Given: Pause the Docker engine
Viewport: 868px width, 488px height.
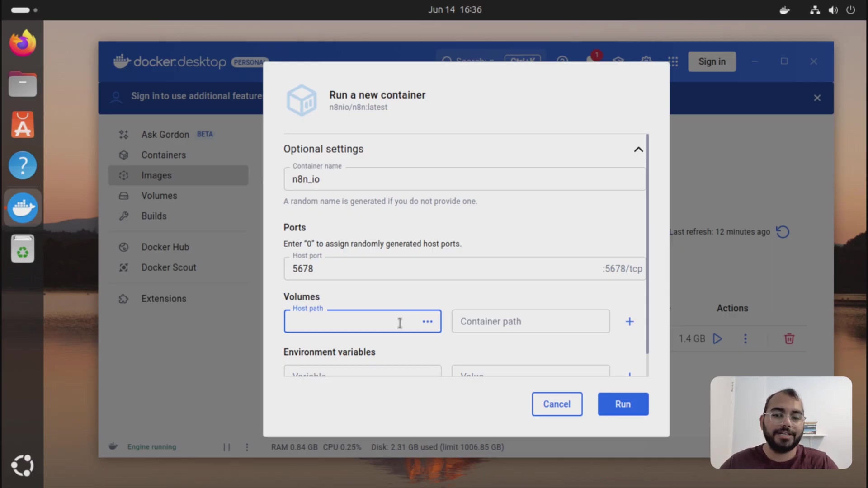Looking at the screenshot, I should (226, 447).
